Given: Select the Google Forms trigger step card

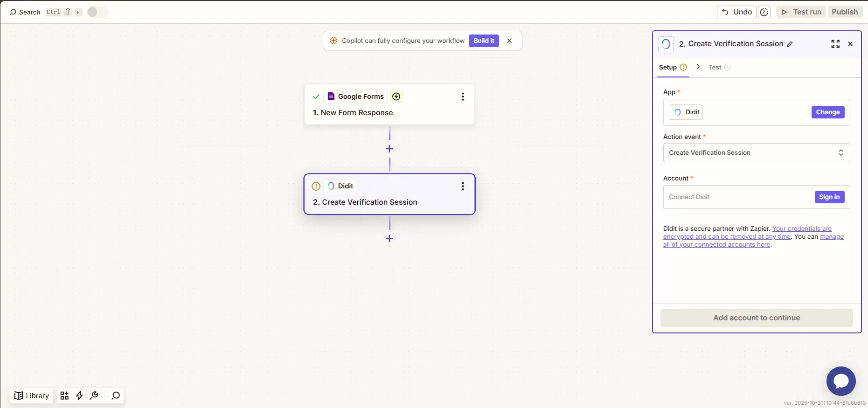Looking at the screenshot, I should 389,104.
